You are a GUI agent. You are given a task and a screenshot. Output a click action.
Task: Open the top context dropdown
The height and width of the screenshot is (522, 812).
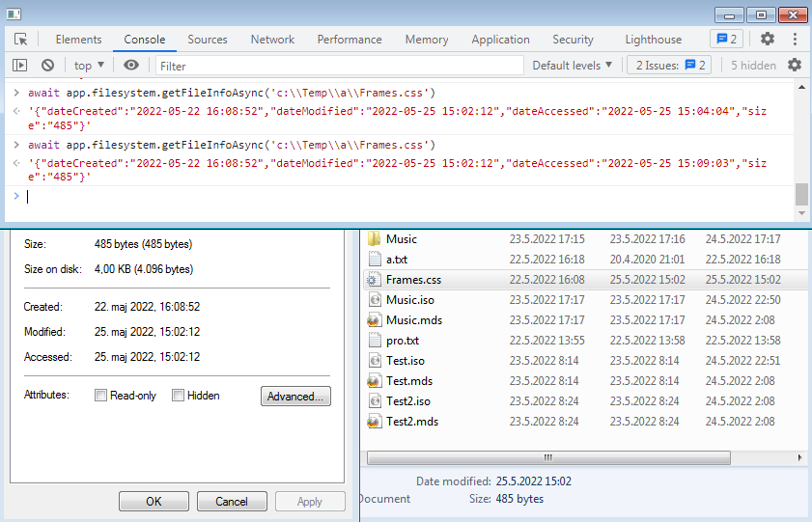89,66
